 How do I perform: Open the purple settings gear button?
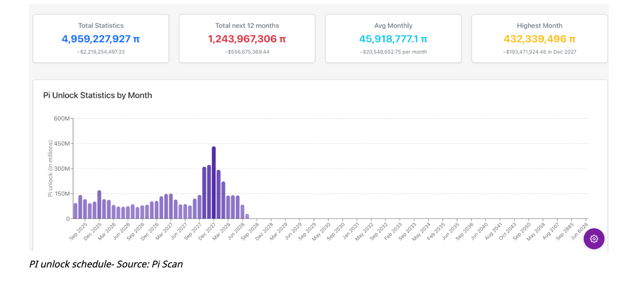tap(594, 238)
